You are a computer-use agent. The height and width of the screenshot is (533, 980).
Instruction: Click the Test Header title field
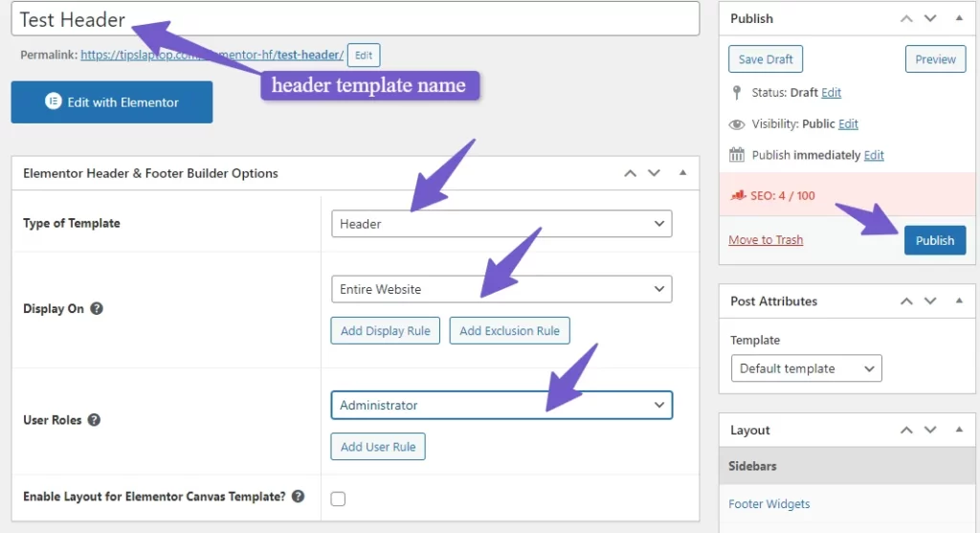pos(355,19)
